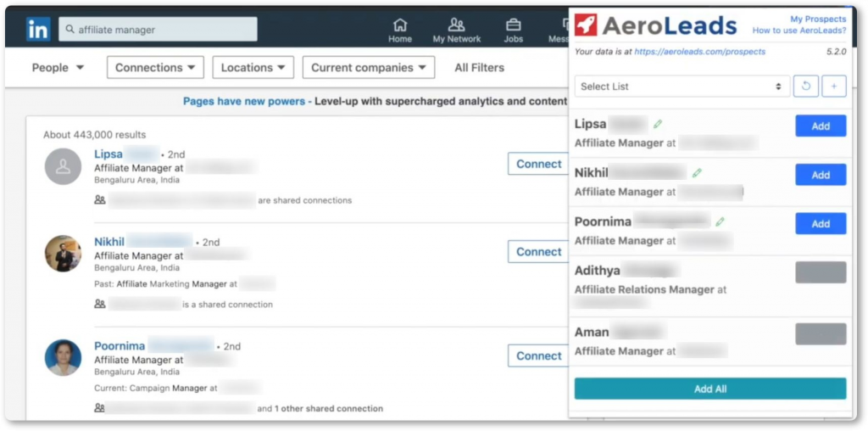Screen dimensions: 868x431
Task: Connect with Poornima
Action: pyautogui.click(x=538, y=355)
